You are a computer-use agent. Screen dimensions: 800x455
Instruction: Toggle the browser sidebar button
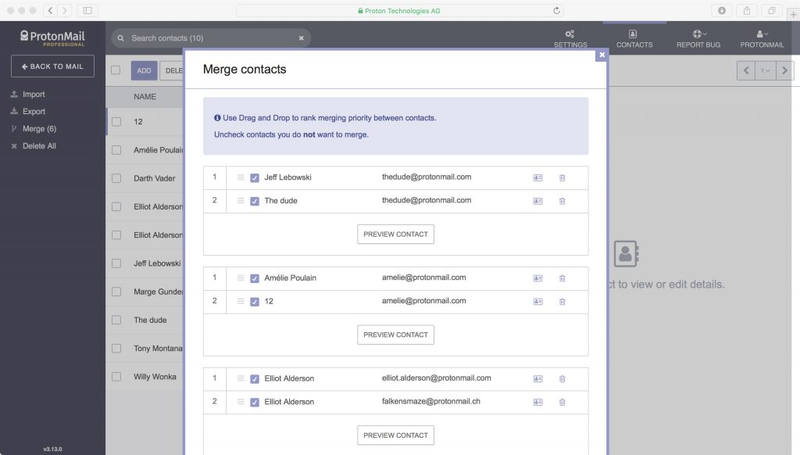[x=87, y=10]
